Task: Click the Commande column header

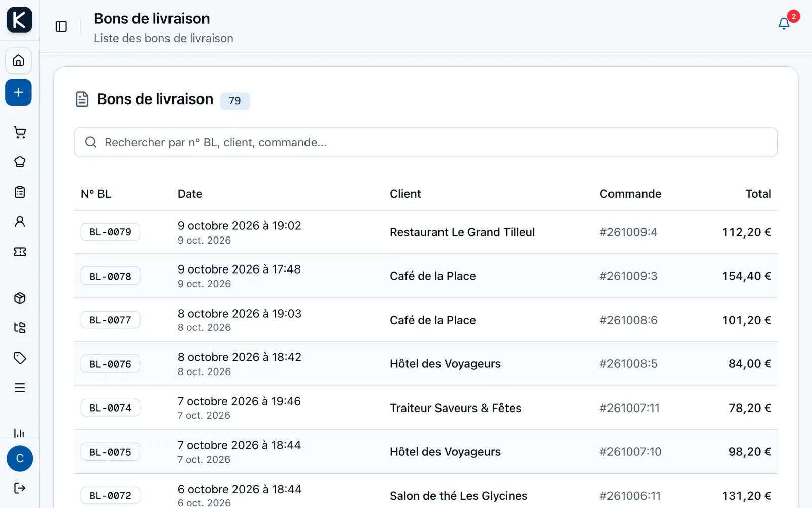Action: [x=630, y=194]
